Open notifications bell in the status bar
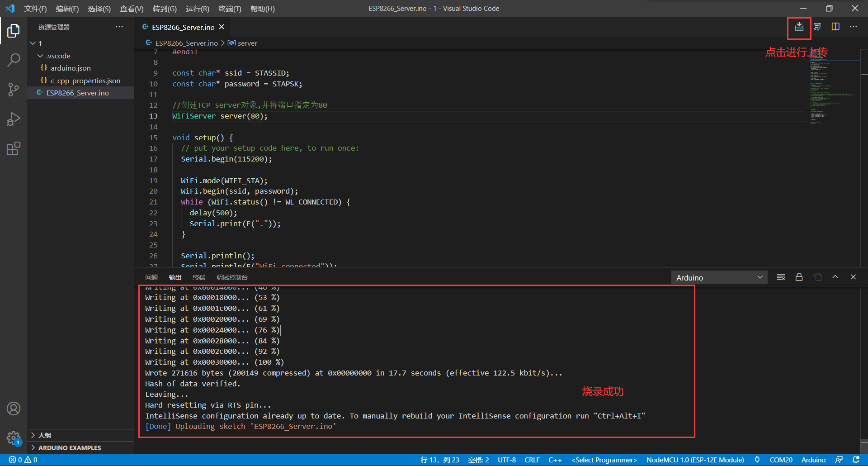Image resolution: width=868 pixels, height=466 pixels. [856, 460]
